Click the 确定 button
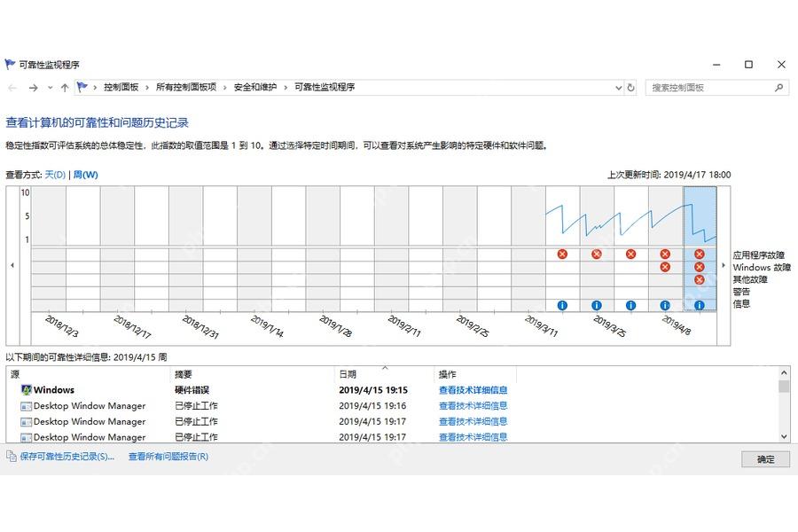The image size is (798, 532). pos(765,459)
